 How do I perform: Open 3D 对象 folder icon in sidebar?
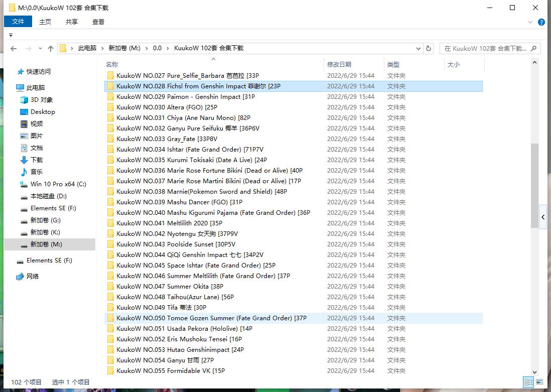pyautogui.click(x=24, y=100)
